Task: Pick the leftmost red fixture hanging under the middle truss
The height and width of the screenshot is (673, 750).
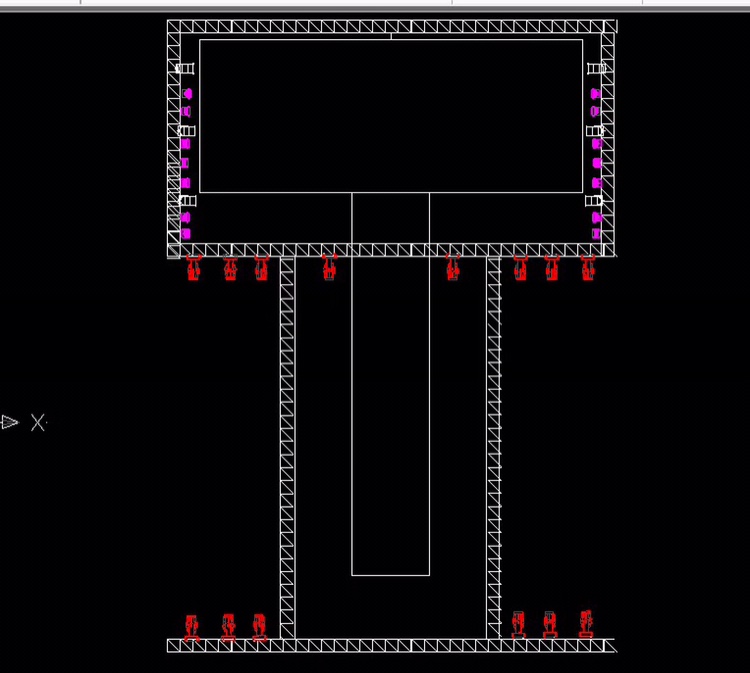Action: point(193,268)
